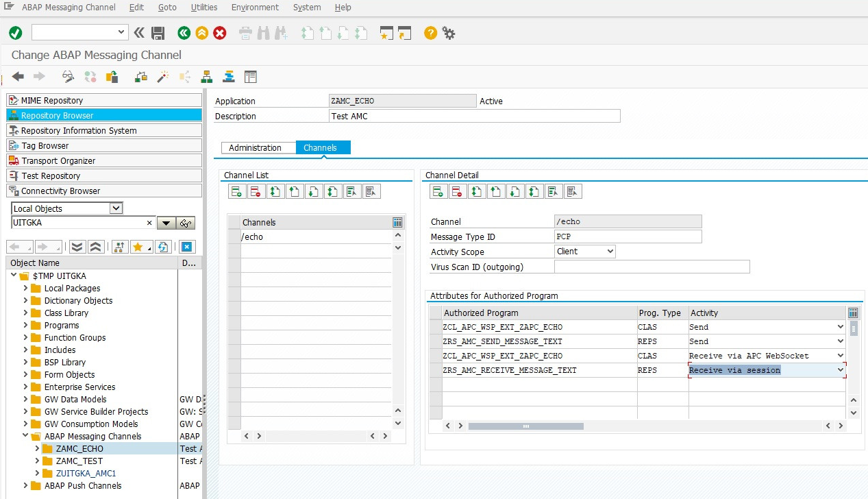Close the object browser with blue X icon
The width and height of the screenshot is (868, 499).
pyautogui.click(x=186, y=247)
